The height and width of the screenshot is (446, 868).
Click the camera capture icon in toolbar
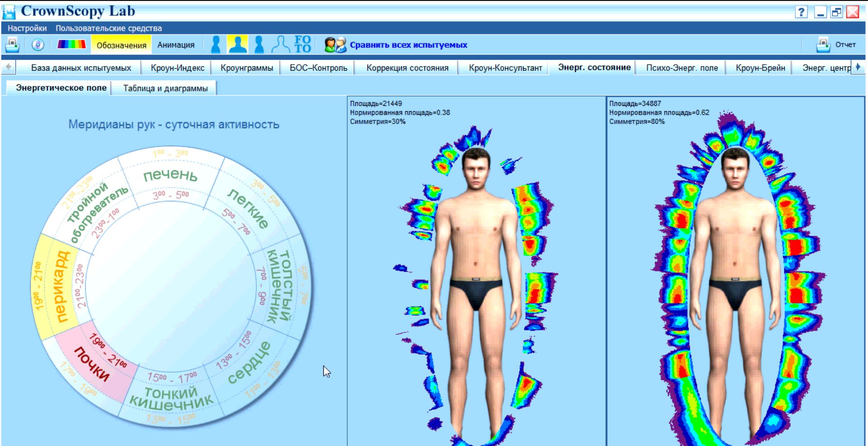[x=12, y=45]
